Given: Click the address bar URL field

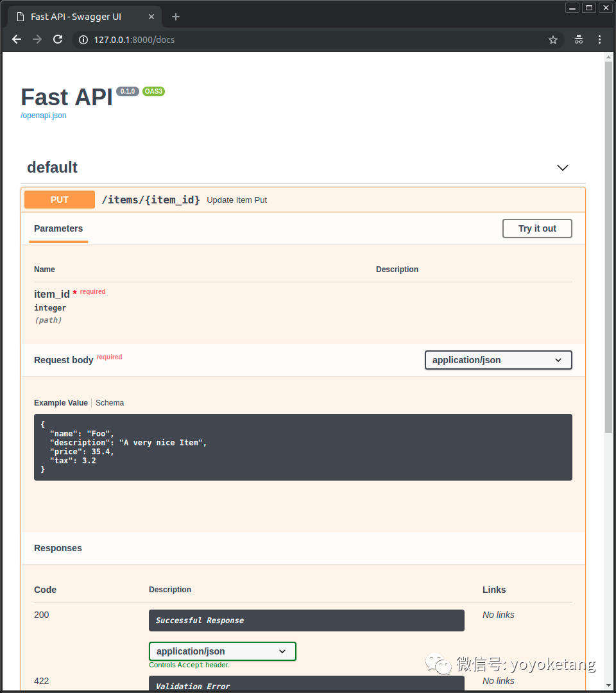Looking at the screenshot, I should coord(308,40).
